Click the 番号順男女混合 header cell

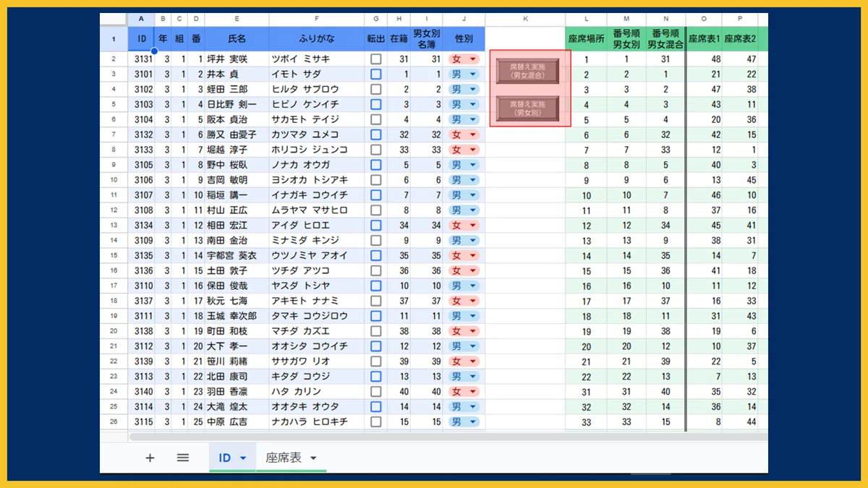pyautogui.click(x=665, y=39)
